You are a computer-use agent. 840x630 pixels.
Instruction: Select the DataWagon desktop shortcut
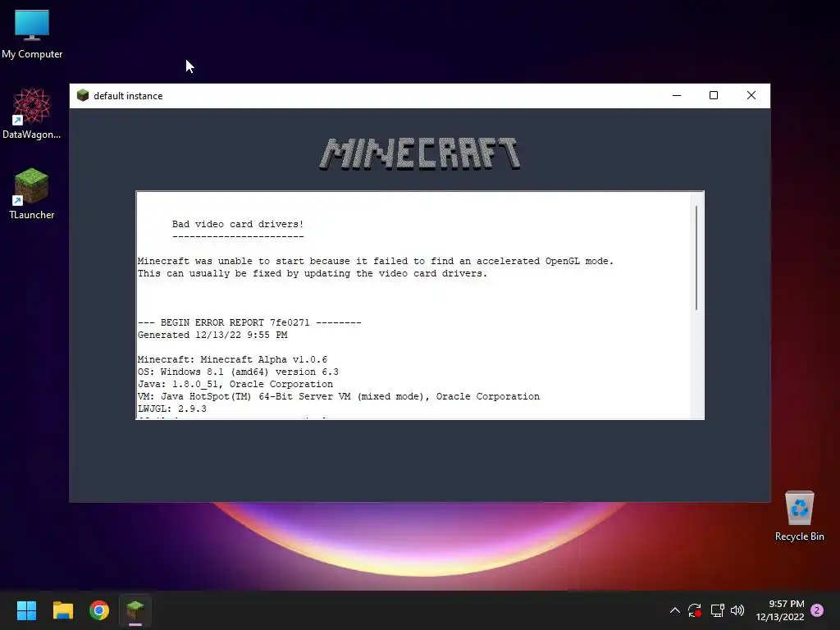coord(32,113)
